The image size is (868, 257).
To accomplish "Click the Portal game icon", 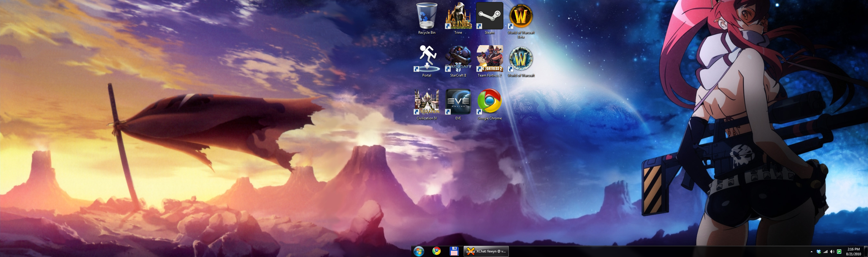I will coord(427,59).
